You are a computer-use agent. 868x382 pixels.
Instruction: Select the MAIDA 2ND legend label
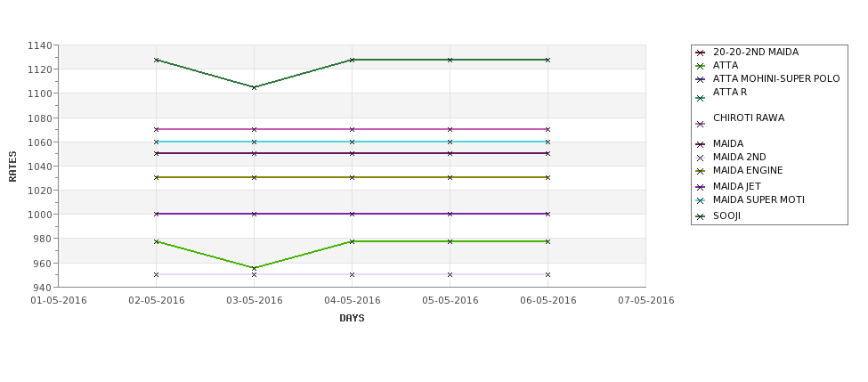coord(740,158)
